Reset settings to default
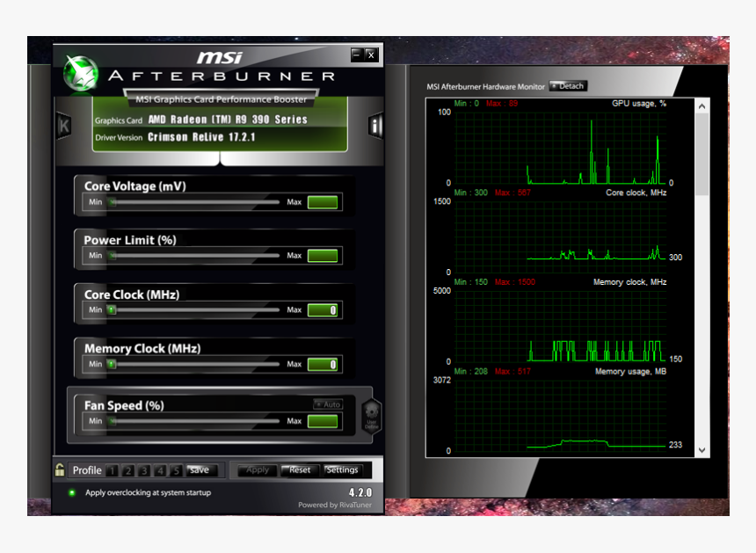The height and width of the screenshot is (553, 756). coord(299,469)
